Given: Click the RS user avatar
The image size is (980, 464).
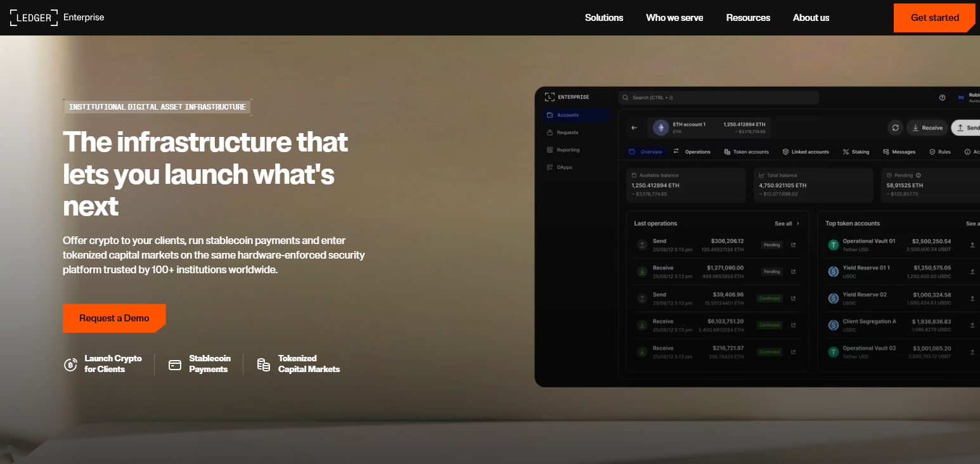Looking at the screenshot, I should [961, 98].
